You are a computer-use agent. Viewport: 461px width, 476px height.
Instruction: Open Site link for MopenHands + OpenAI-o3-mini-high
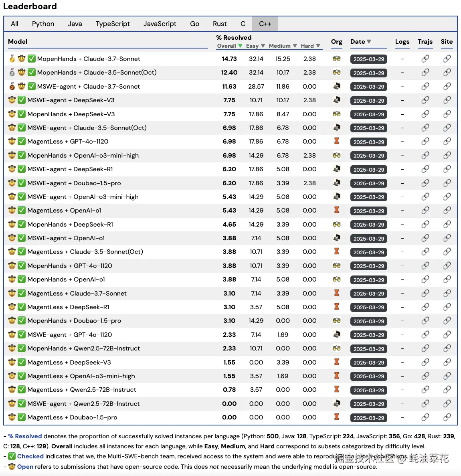(x=447, y=155)
